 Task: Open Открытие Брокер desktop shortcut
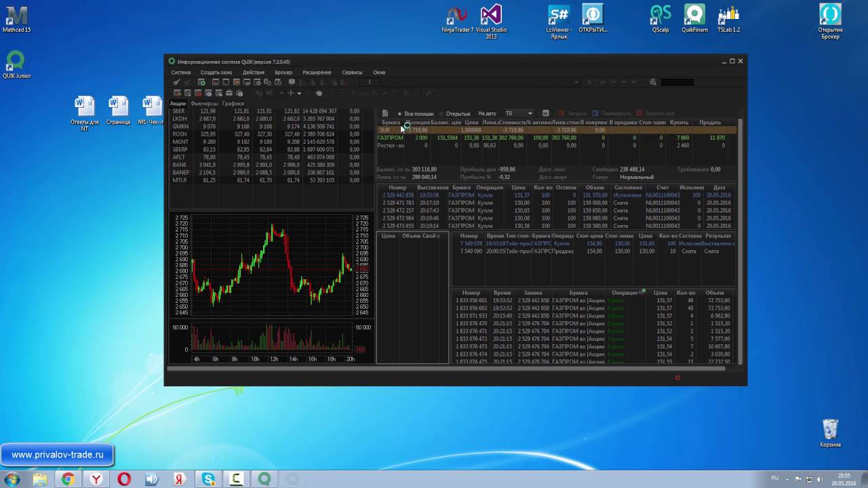830,22
